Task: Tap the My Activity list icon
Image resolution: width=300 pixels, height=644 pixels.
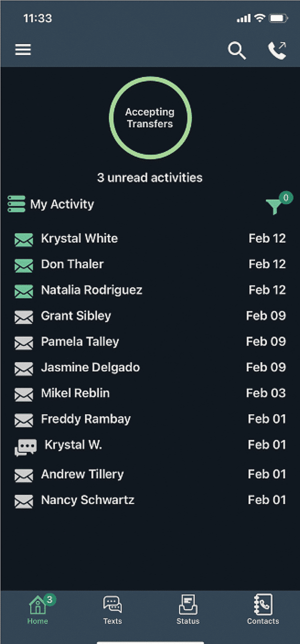Action: tap(16, 204)
